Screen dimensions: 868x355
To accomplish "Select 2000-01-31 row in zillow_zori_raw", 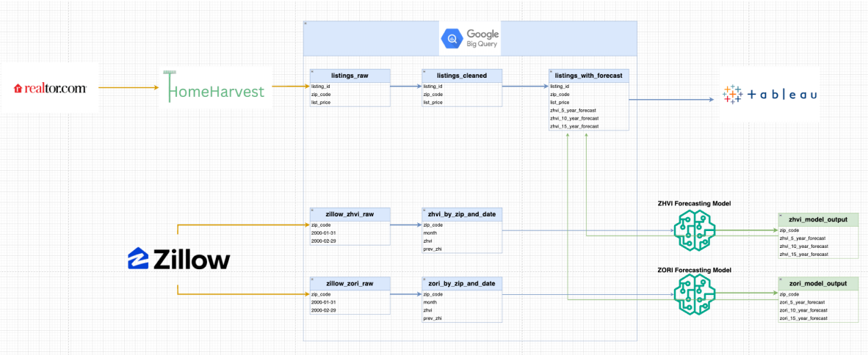I will click(350, 302).
